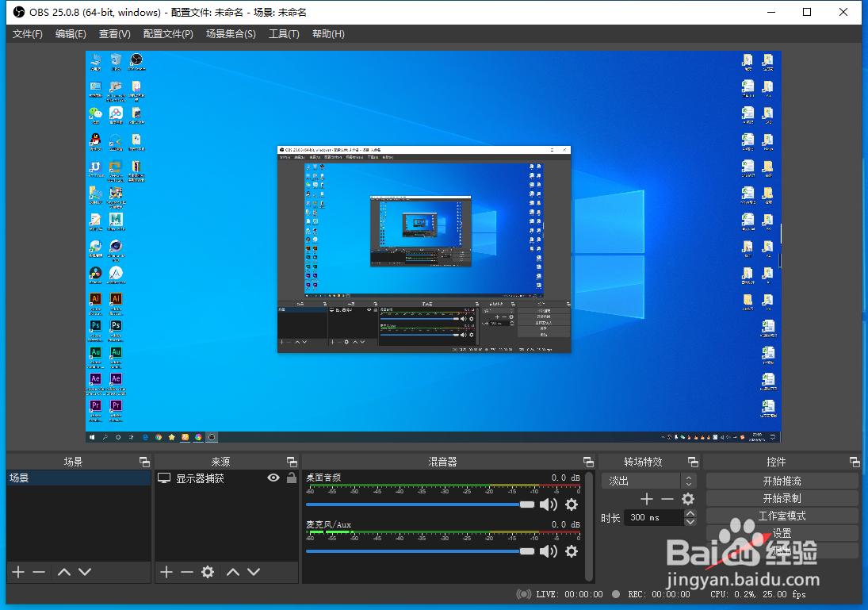Undock the 来源 panel

pos(293,462)
